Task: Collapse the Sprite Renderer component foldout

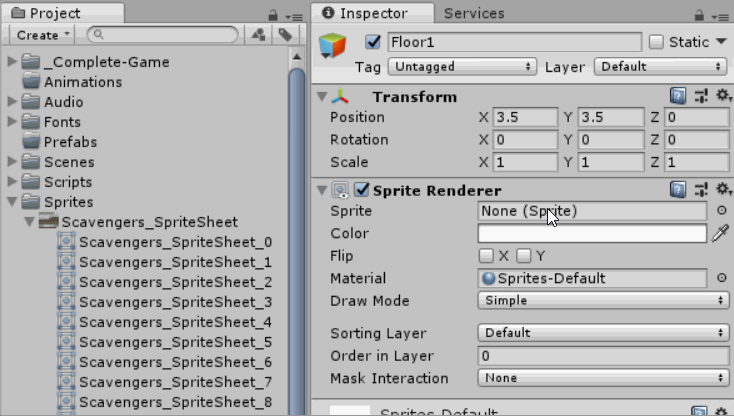Action: pyautogui.click(x=322, y=190)
